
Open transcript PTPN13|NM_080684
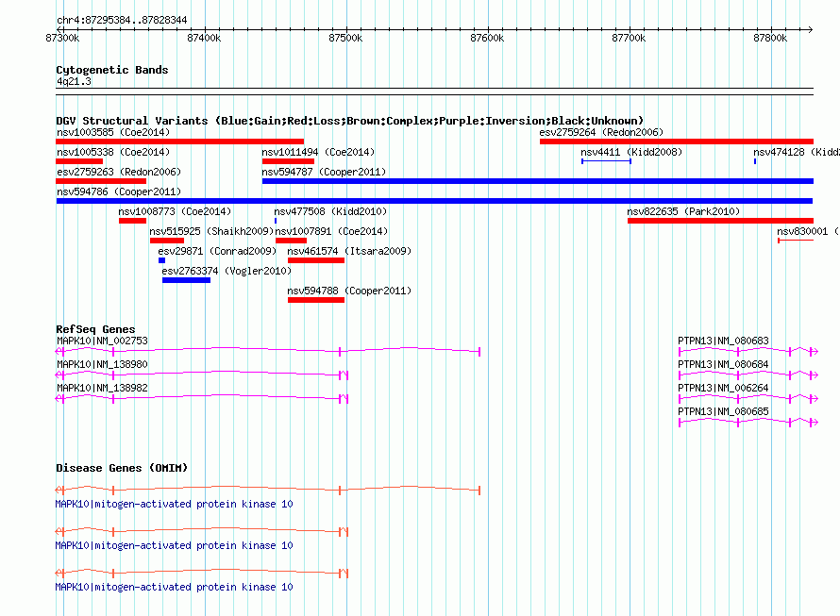pos(723,364)
